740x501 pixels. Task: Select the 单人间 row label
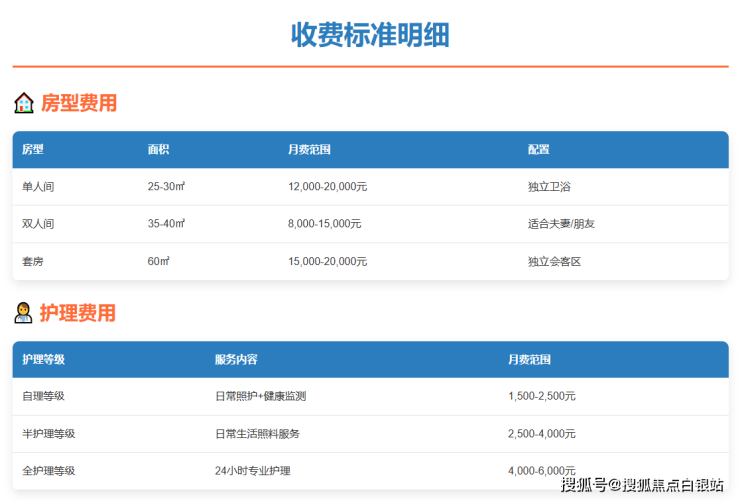pos(38,187)
